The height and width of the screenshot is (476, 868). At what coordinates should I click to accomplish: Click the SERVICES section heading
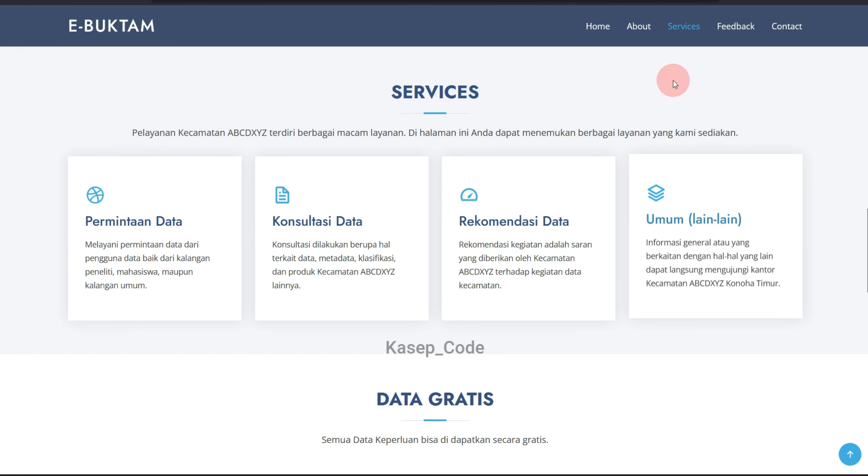tap(435, 92)
